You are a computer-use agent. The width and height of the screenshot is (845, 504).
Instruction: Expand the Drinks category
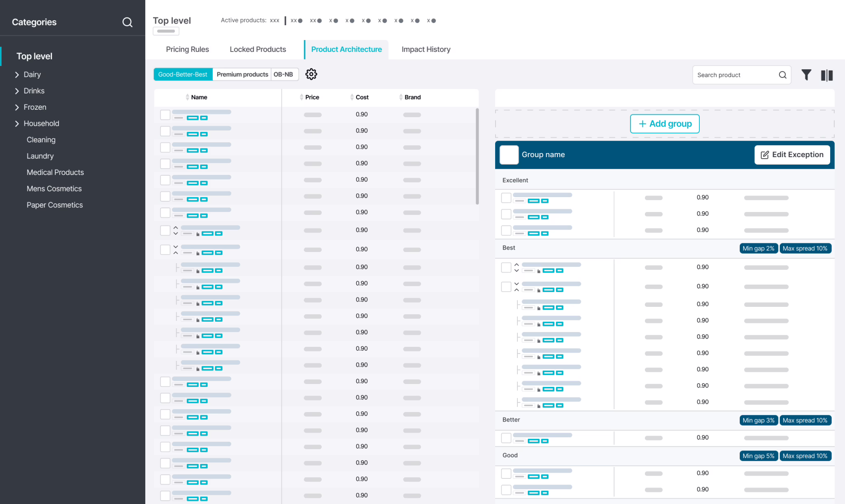click(x=17, y=91)
